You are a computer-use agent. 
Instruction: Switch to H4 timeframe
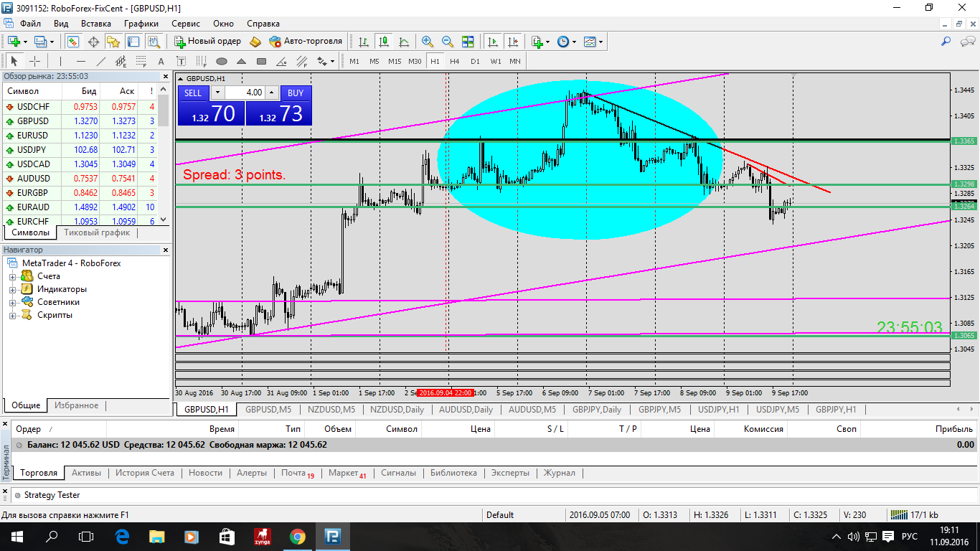click(454, 61)
